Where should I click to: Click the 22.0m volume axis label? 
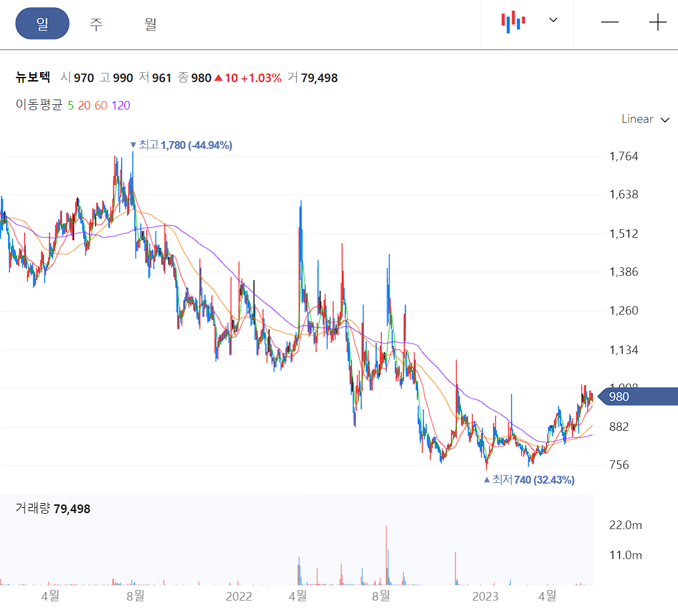point(625,525)
